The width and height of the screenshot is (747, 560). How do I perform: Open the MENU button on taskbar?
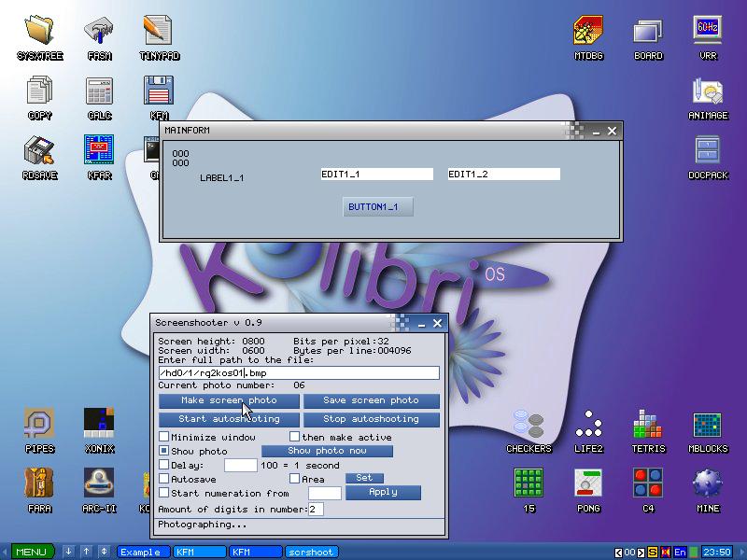tap(30, 552)
